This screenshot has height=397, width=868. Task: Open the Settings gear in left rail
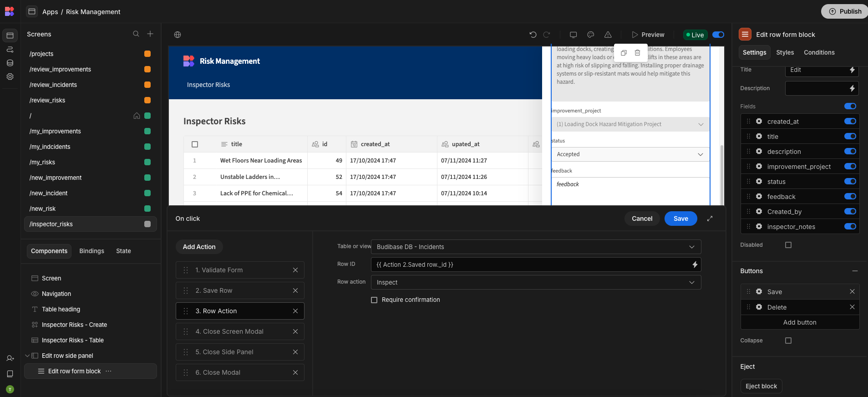coord(10,76)
